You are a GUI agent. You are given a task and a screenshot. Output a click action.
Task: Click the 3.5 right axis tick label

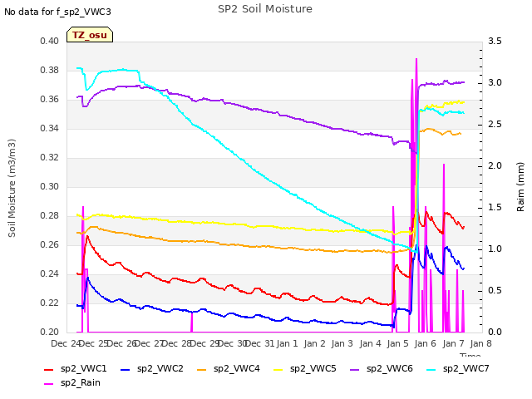coord(495,42)
